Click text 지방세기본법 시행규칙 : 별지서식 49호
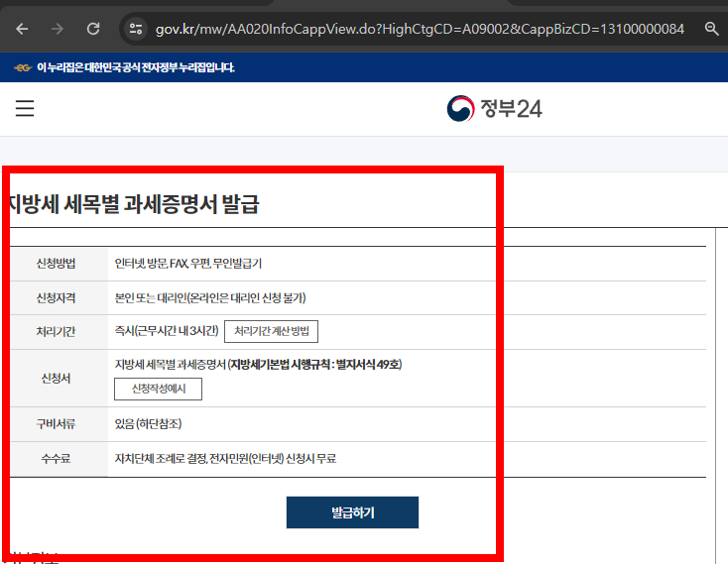Screen dimensions: 728x564 click(x=315, y=365)
